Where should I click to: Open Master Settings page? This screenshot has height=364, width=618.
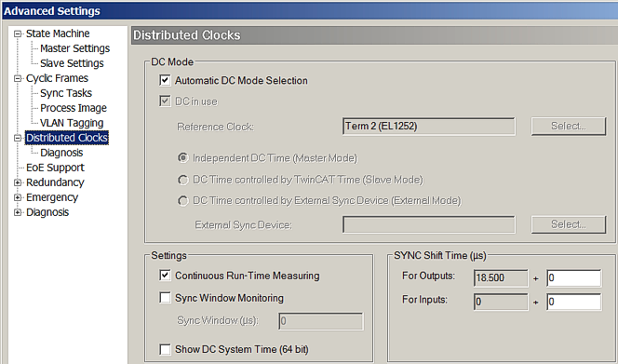[74, 48]
